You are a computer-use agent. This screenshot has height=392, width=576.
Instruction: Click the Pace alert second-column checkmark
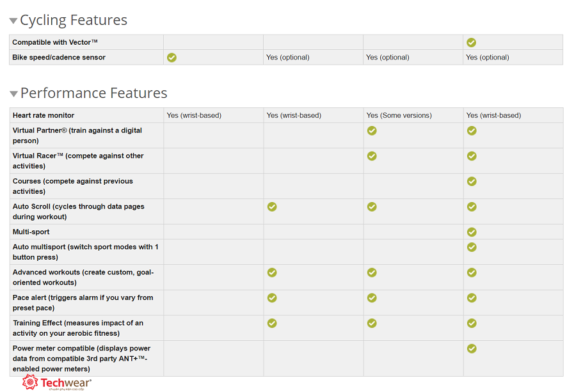tap(272, 298)
